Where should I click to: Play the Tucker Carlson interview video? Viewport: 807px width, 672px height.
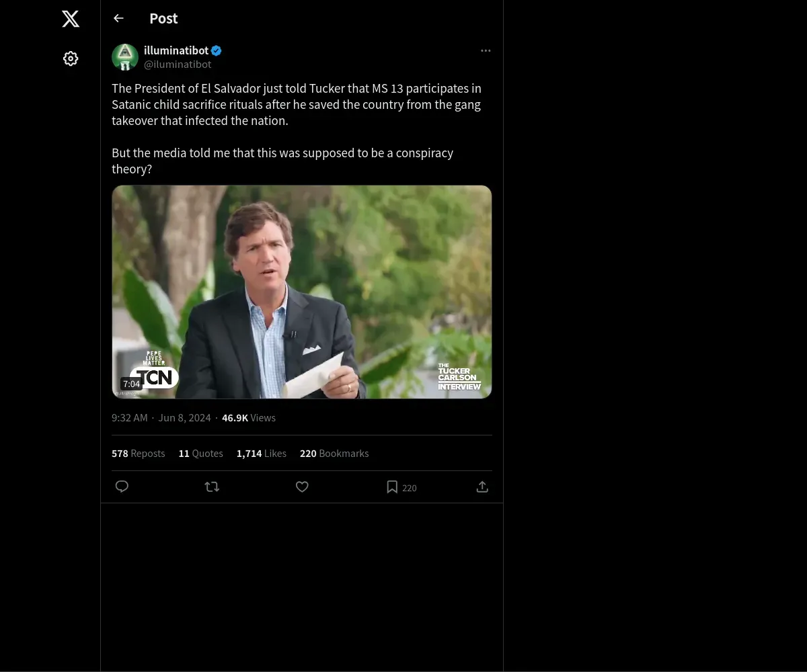point(302,292)
